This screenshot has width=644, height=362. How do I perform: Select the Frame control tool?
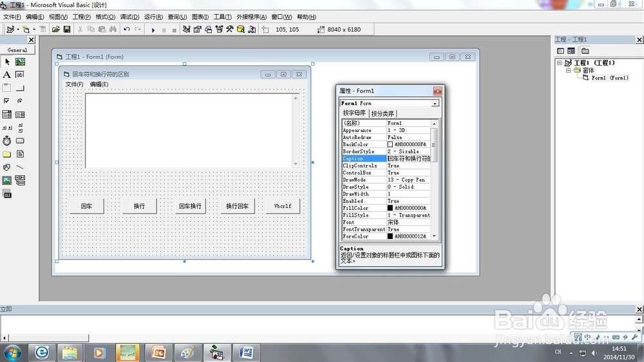click(x=7, y=88)
